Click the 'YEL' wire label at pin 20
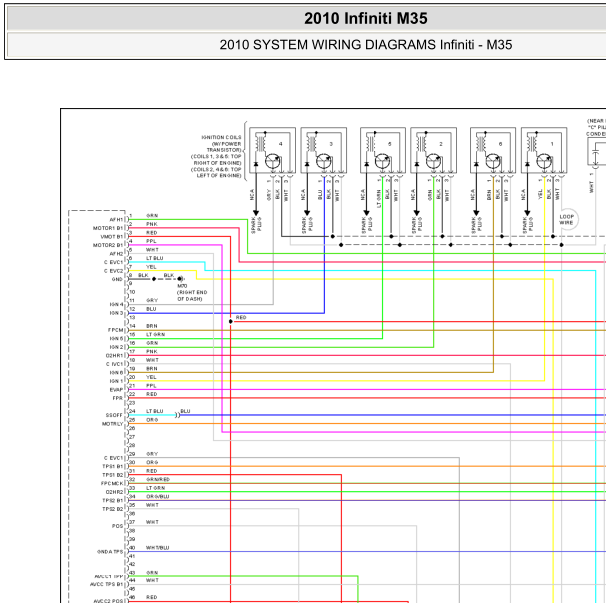This screenshot has height=603, width=606. [151, 377]
